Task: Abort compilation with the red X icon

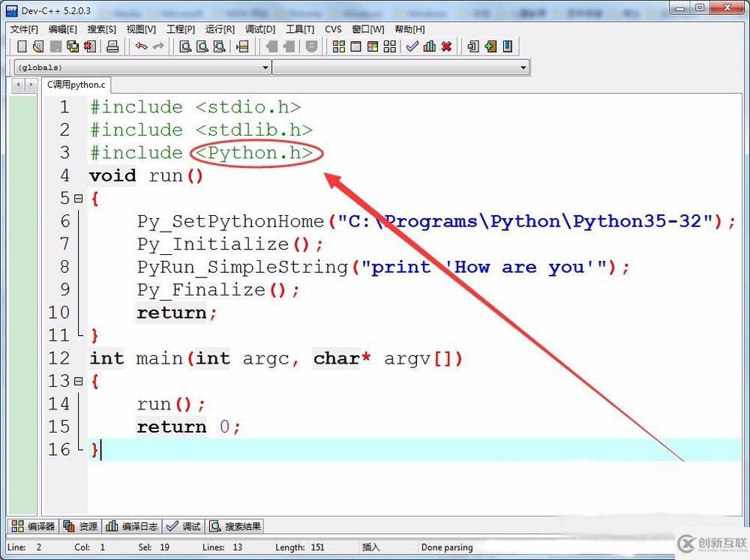Action: tap(445, 46)
